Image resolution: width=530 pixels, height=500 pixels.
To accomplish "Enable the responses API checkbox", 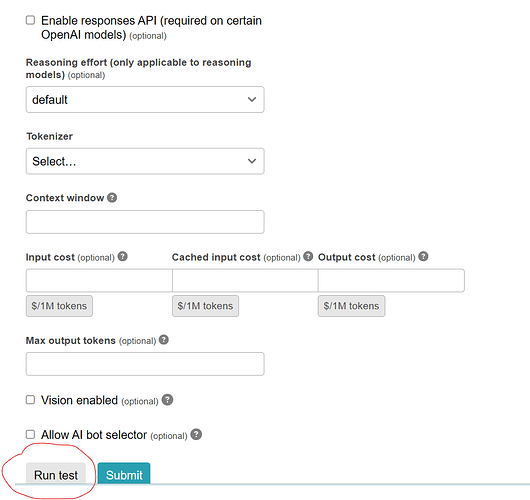I will pos(30,20).
